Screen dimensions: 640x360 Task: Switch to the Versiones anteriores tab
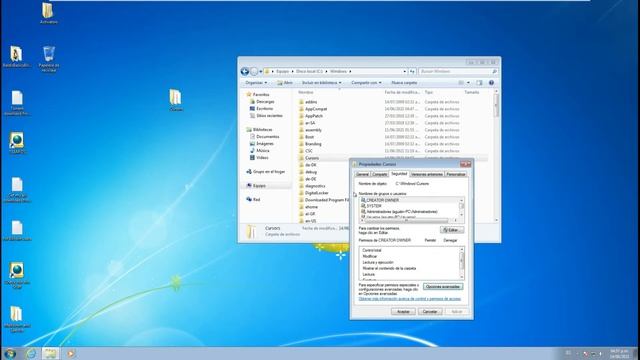(x=427, y=174)
